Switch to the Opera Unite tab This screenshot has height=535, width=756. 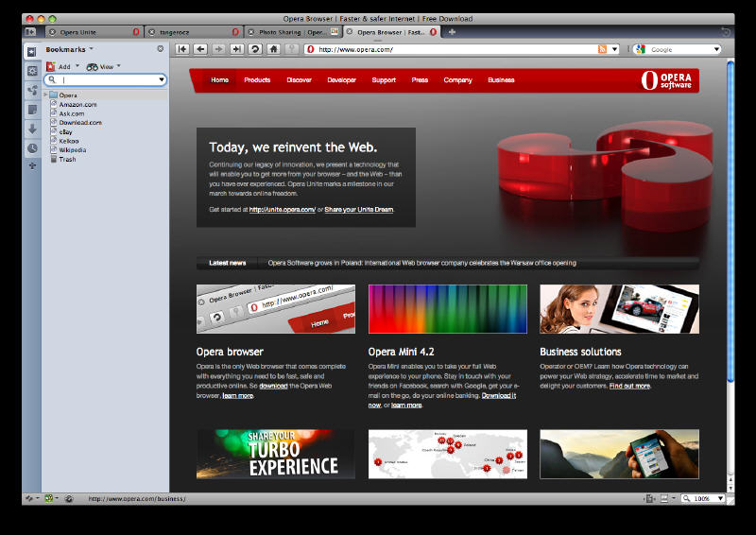(94, 32)
